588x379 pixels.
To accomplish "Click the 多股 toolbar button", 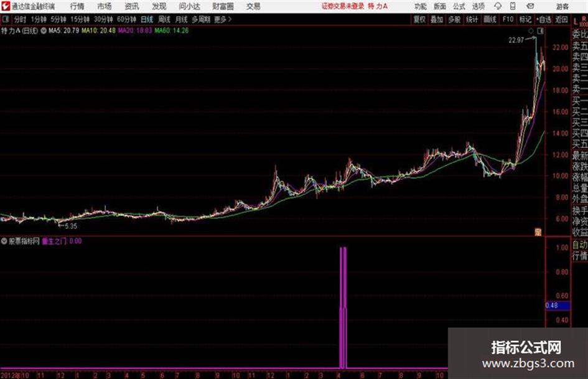I will pos(454,19).
